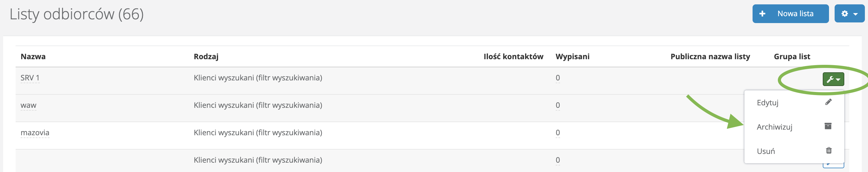The height and width of the screenshot is (172, 868).
Task: Click the Grupa list column header
Action: (x=792, y=56)
